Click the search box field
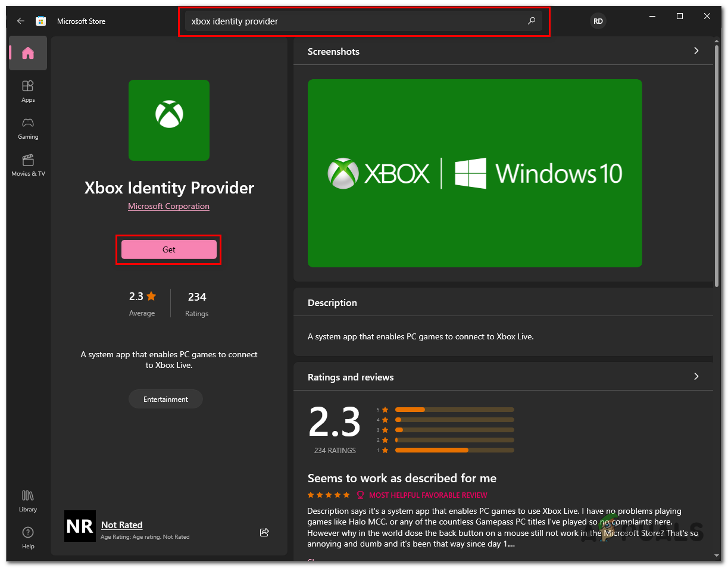Image resolution: width=728 pixels, height=568 pixels. point(364,21)
